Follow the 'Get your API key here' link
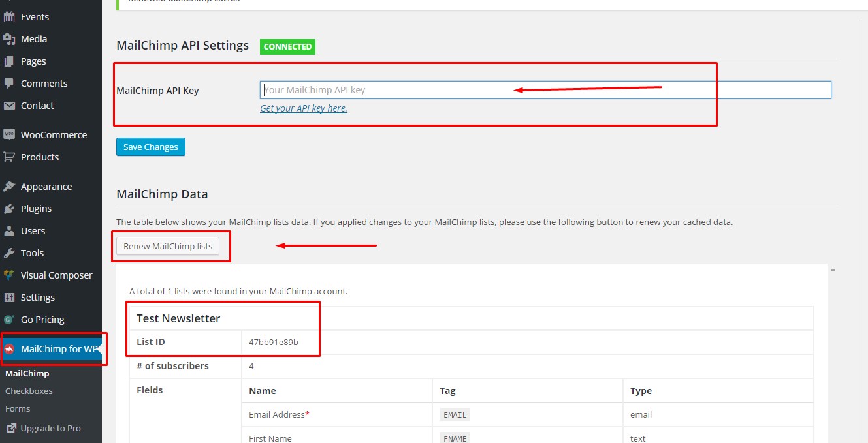 click(x=304, y=108)
